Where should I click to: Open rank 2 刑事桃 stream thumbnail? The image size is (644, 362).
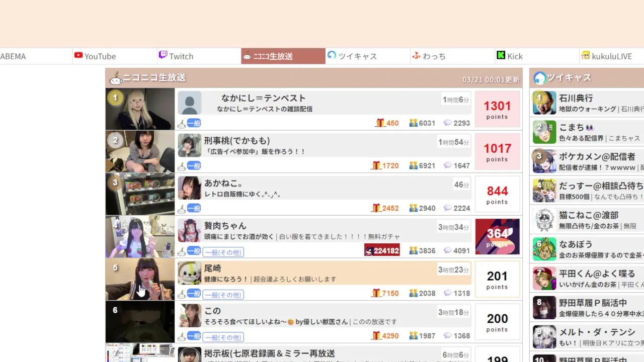tap(140, 151)
